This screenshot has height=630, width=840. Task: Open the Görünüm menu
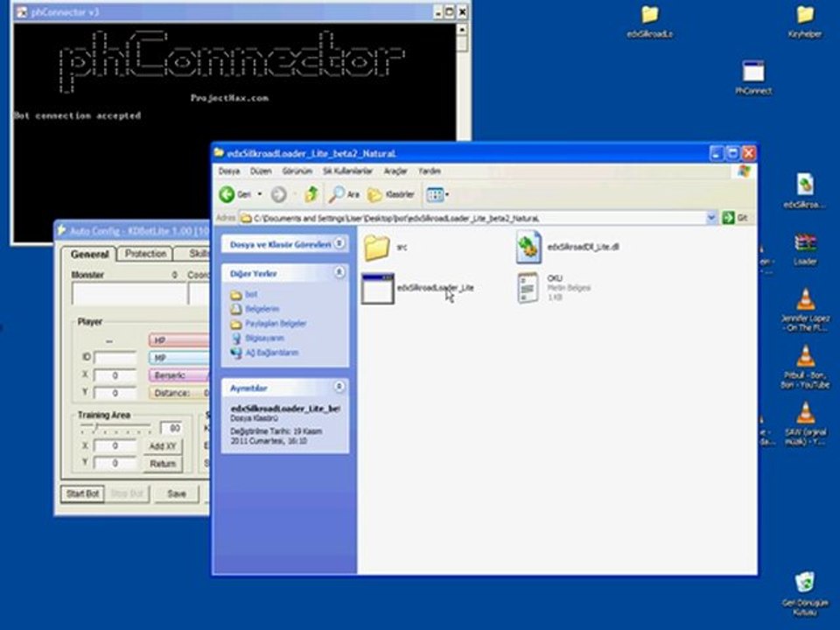tap(297, 171)
